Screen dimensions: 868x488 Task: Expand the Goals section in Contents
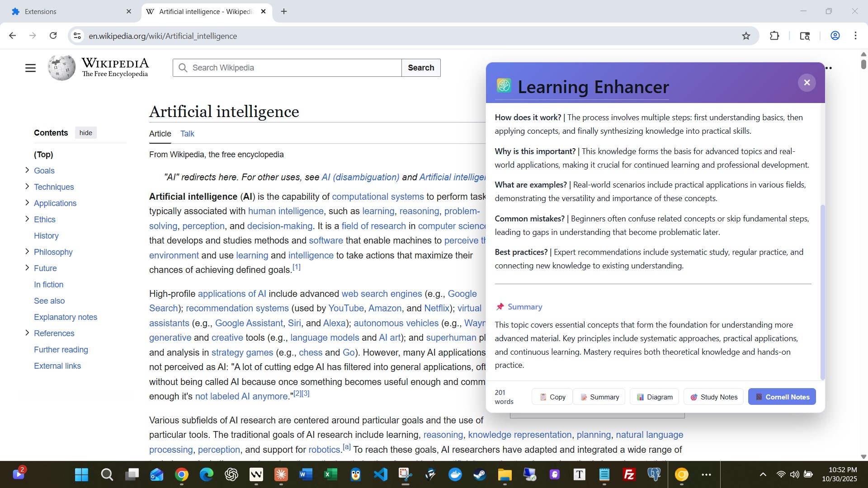click(27, 170)
